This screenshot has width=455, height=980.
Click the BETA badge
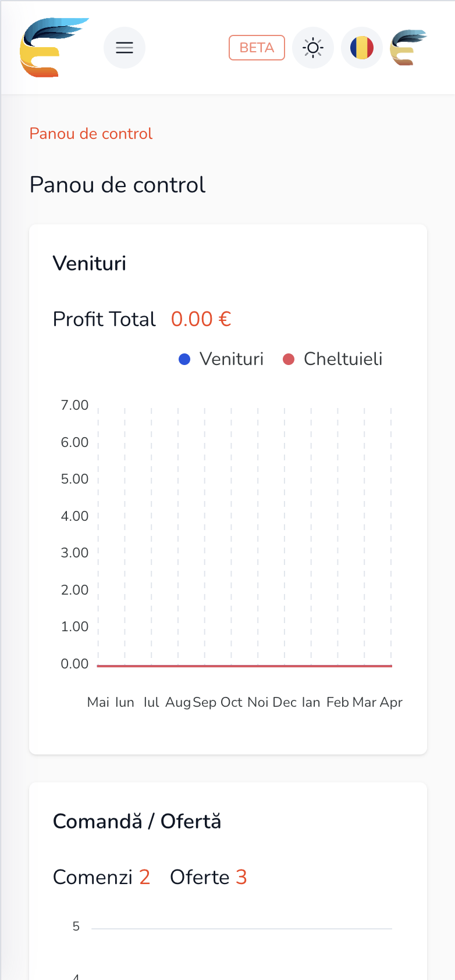tap(257, 48)
